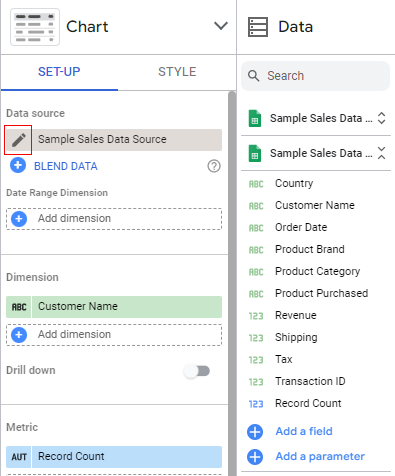Click the BLEND DATA link

[66, 166]
